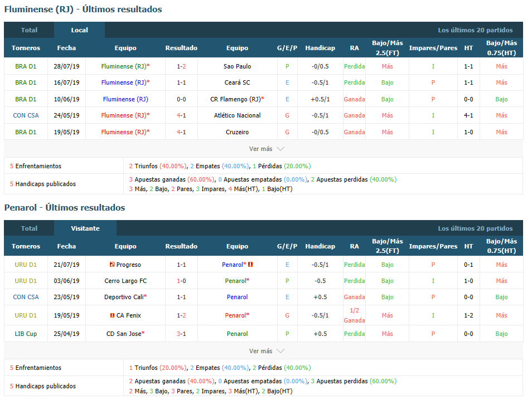Click the 0-0 result against CR Flamengo
Screen dimensions: 532x400
181,99
